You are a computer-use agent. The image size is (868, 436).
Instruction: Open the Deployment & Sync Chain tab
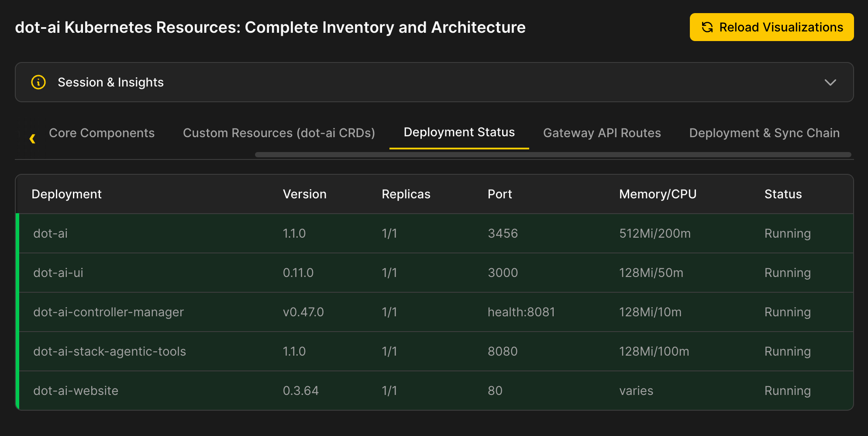(x=764, y=133)
